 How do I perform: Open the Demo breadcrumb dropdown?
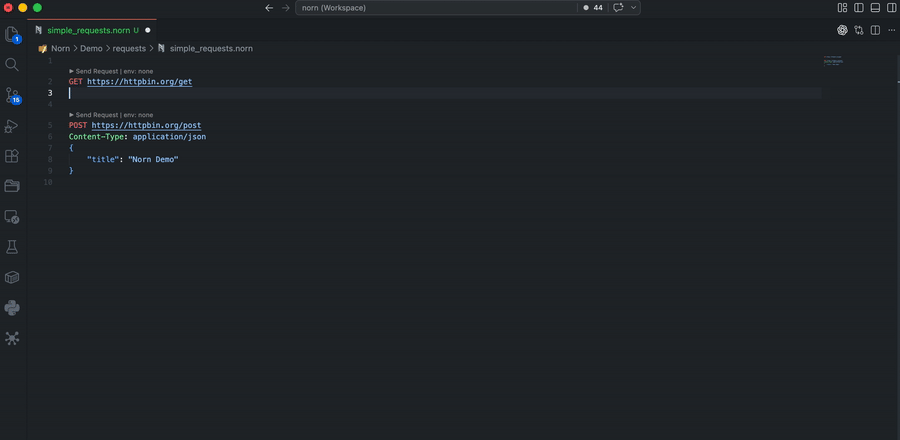[91, 49]
